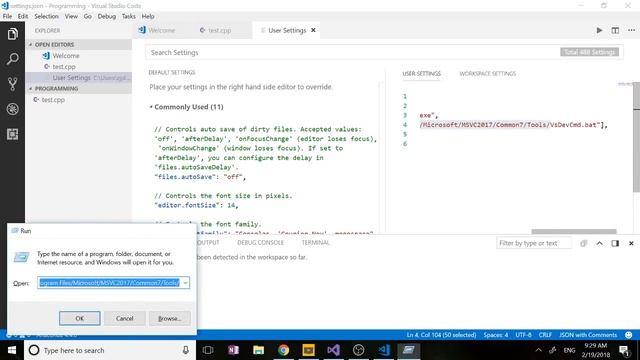640x360 pixels.
Task: Select test.cpp in Open Editors list
Action: [x=79, y=67]
